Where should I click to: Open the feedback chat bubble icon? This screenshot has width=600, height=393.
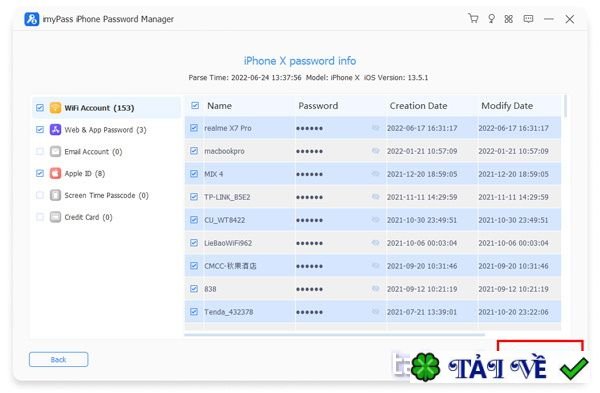click(x=528, y=19)
